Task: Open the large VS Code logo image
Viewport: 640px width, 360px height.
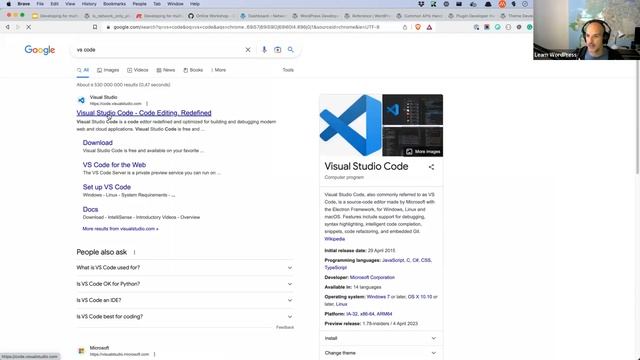Action: coord(351,125)
